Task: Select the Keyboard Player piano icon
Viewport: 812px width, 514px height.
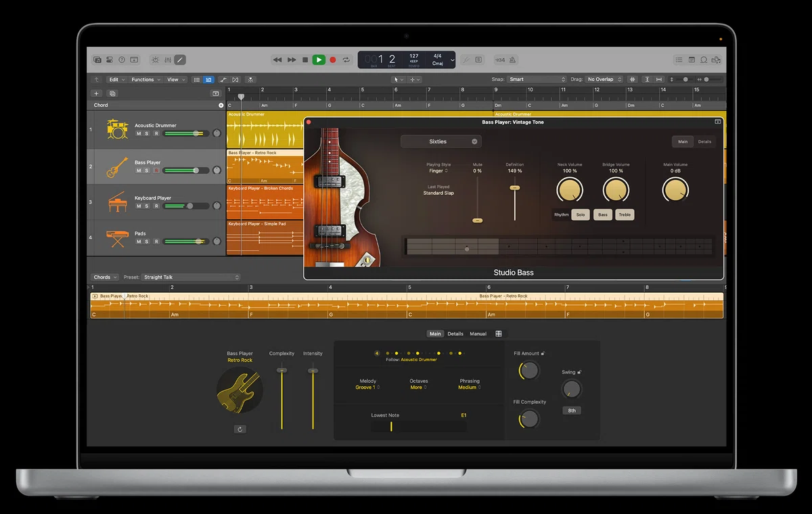Action: click(x=117, y=202)
